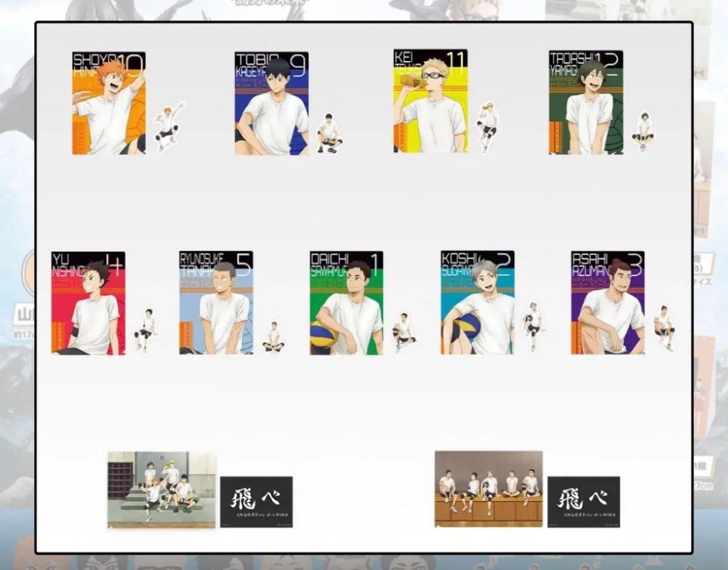This screenshot has width=728, height=570.
Task: Pick the Daichi Sawamura number 1 card
Action: (346, 303)
